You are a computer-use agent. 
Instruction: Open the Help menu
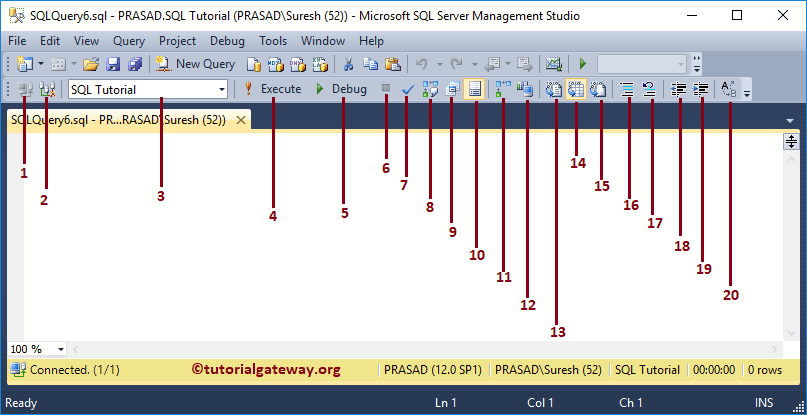click(x=371, y=41)
